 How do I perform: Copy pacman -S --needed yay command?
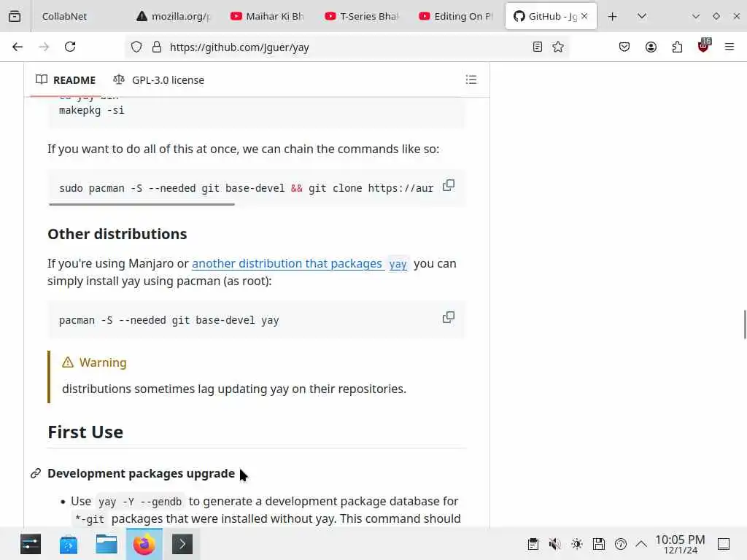(x=449, y=318)
